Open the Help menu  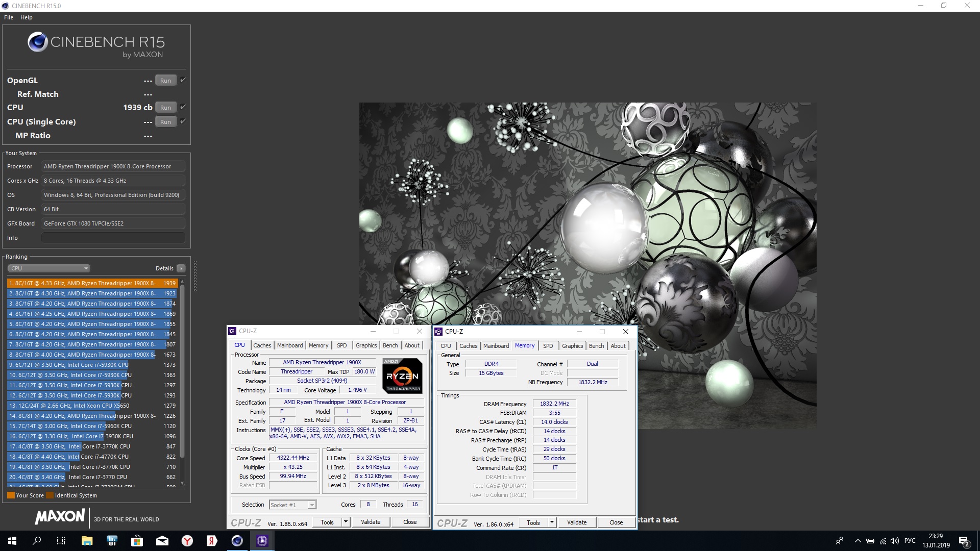click(27, 17)
